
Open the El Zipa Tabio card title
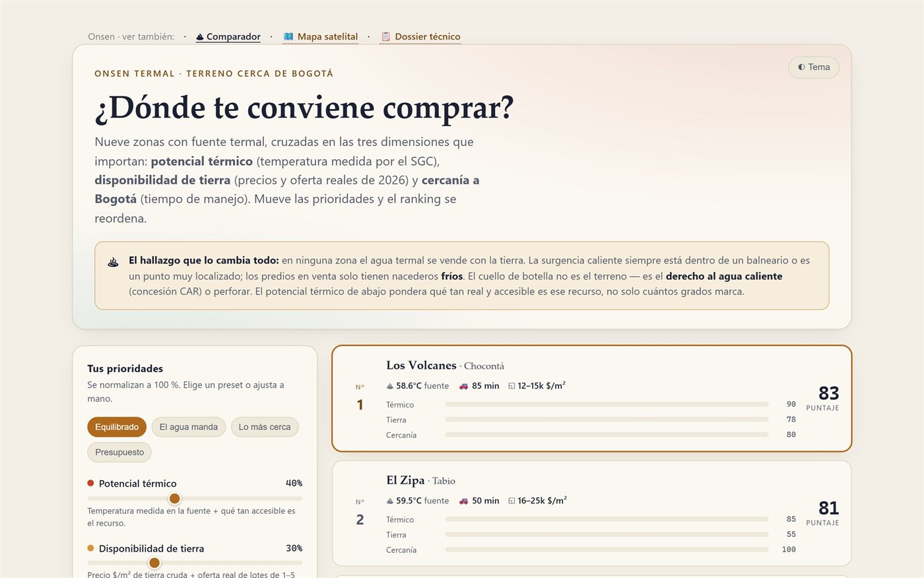(420, 480)
